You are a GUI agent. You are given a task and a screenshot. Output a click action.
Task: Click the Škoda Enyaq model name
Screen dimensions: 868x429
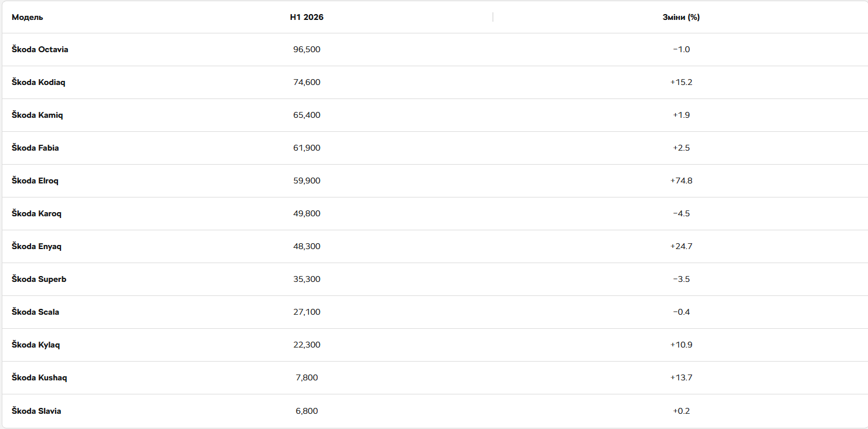[36, 246]
